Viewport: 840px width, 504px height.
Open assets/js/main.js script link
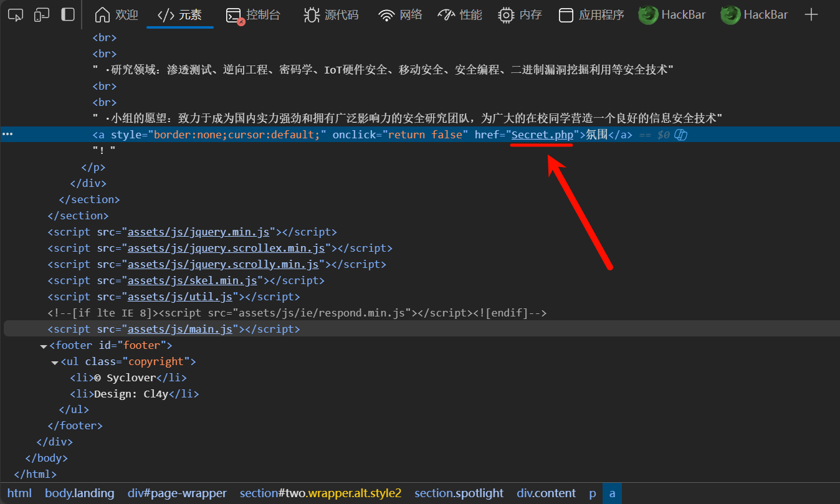point(180,329)
